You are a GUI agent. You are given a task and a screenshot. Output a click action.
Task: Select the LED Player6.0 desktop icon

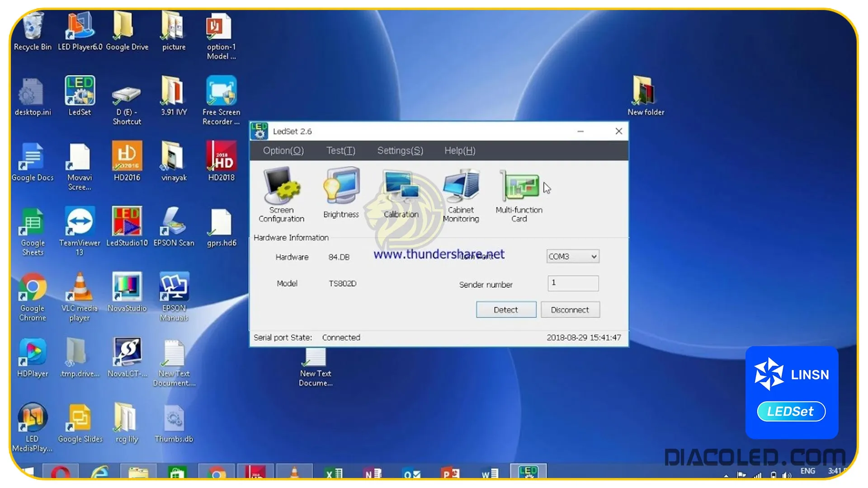[80, 32]
